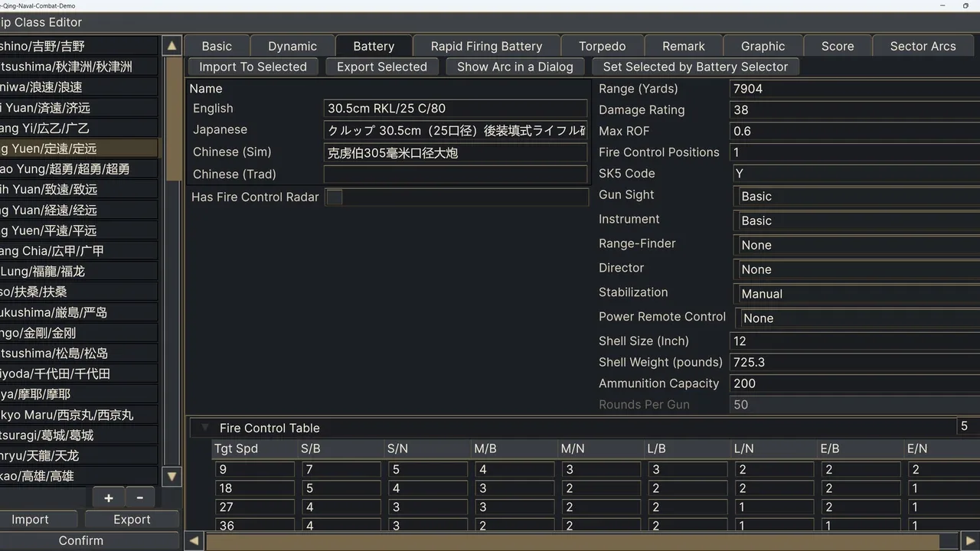
Task: Click the minus button to remove ship class
Action: point(139,497)
